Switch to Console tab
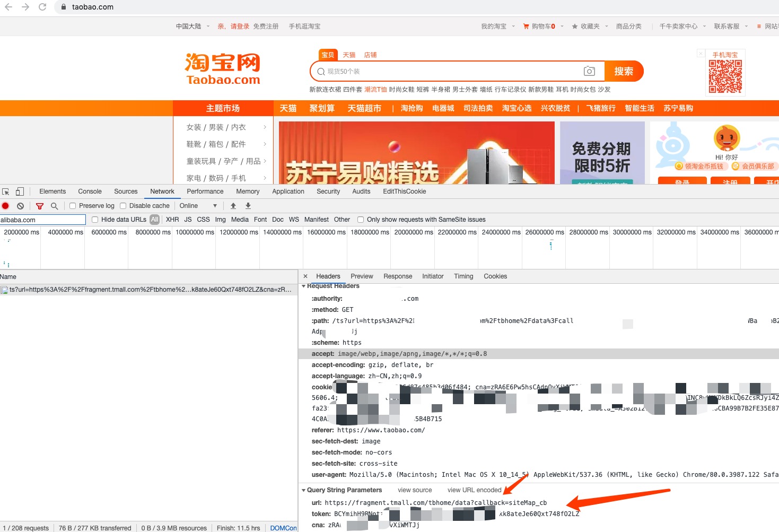The image size is (779, 532). pyautogui.click(x=90, y=191)
